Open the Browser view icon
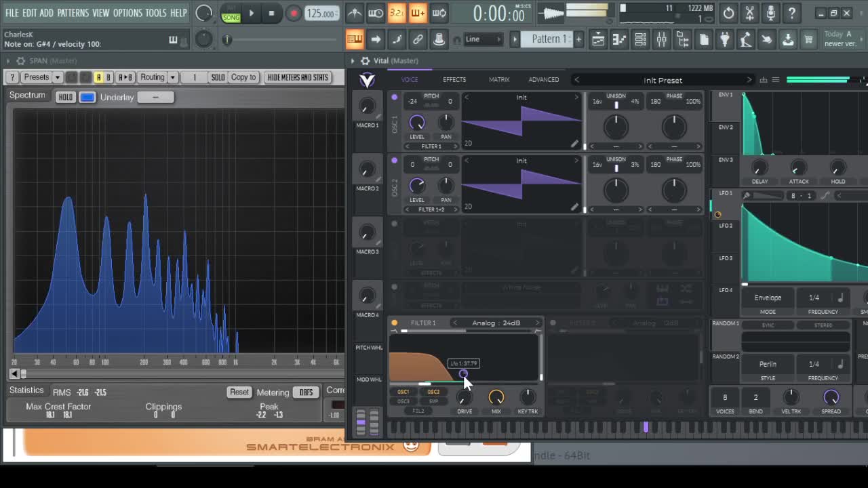Image resolution: width=868 pixels, height=488 pixels. [x=682, y=39]
